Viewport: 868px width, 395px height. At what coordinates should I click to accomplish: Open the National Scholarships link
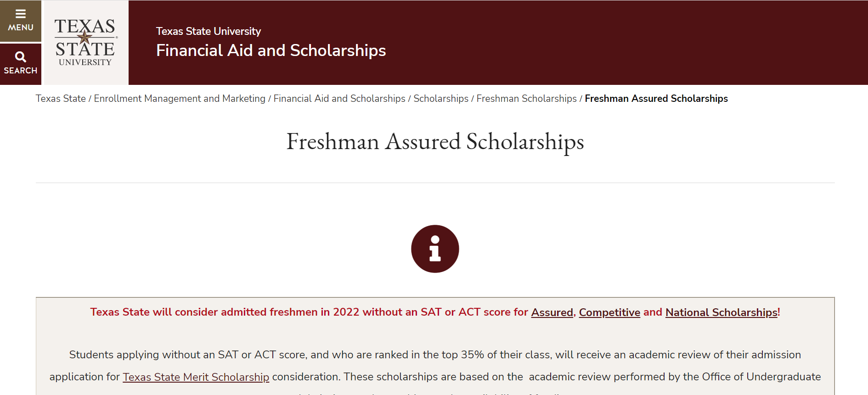721,312
